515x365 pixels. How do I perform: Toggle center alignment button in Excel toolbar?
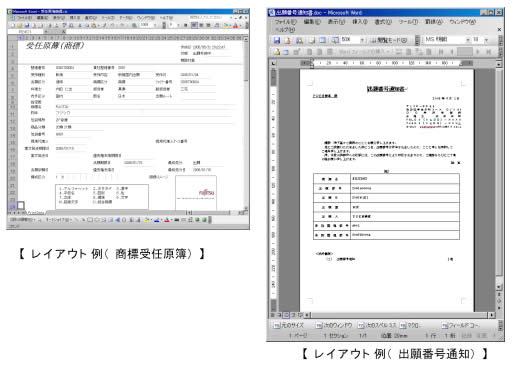pyautogui.click(x=201, y=25)
